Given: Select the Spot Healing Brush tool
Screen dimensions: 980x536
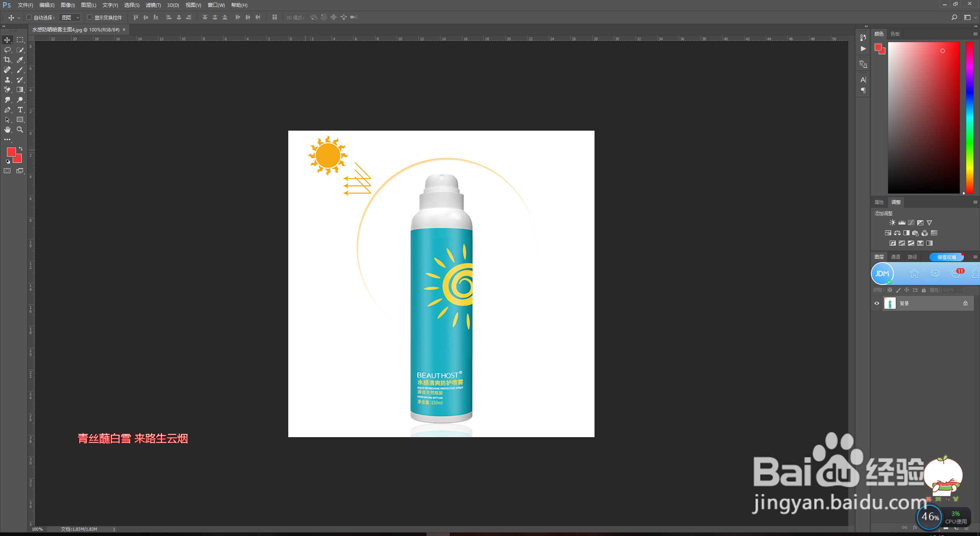Looking at the screenshot, I should click(7, 70).
